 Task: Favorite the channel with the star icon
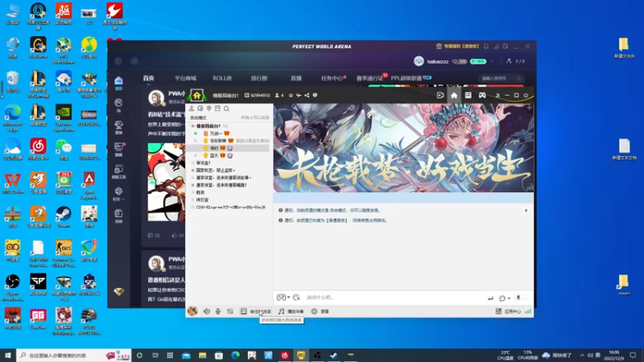(x=291, y=95)
